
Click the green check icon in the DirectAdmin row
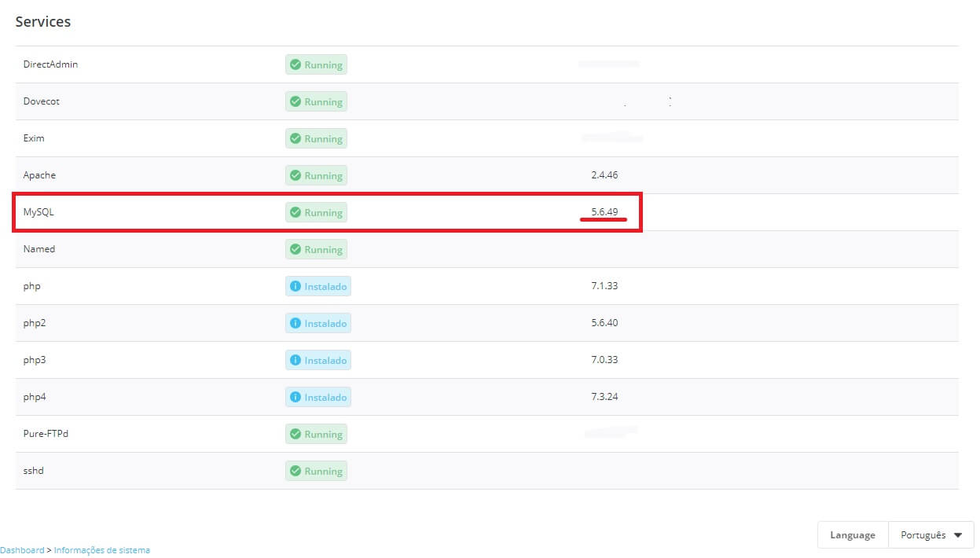tap(295, 64)
